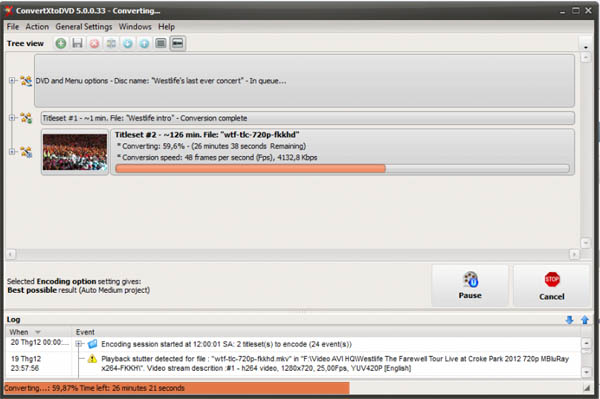Image resolution: width=600 pixels, height=399 pixels.
Task: Click the ConvertXtoDVD X logo in title bar
Action: 8,11
